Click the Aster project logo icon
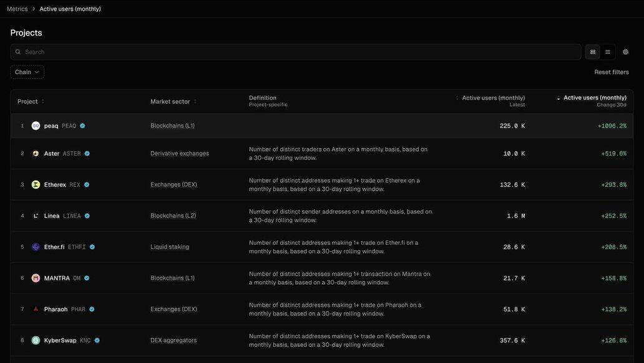This screenshot has height=363, width=644. [x=36, y=154]
